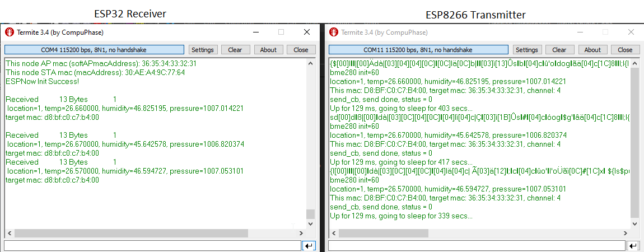Click the vertical scrollbar down arrow in COM11 window
The width and height of the screenshot is (644, 252).
coord(635,224)
